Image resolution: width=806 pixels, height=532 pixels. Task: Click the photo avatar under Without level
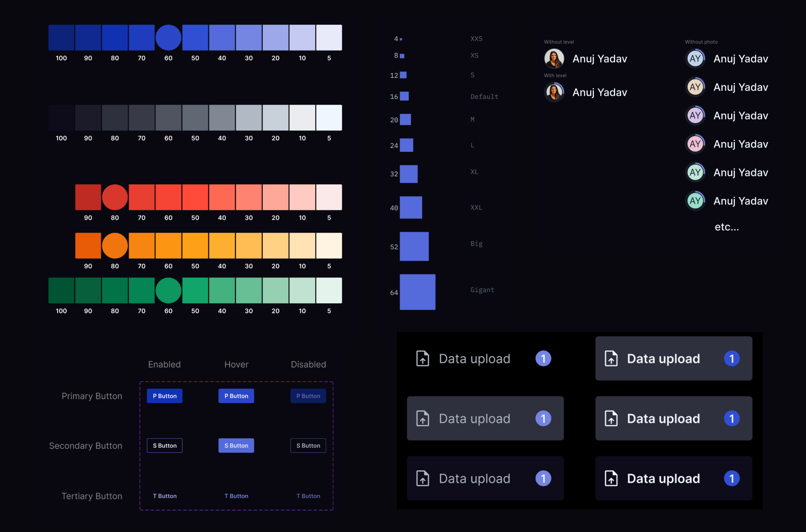click(554, 59)
